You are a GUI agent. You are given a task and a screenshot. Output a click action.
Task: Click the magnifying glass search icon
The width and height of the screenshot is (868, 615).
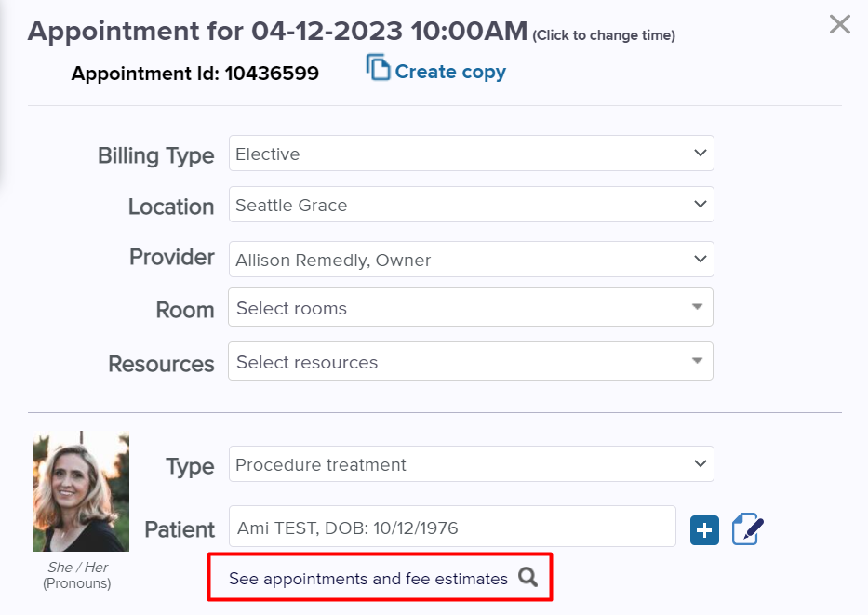pos(528,577)
